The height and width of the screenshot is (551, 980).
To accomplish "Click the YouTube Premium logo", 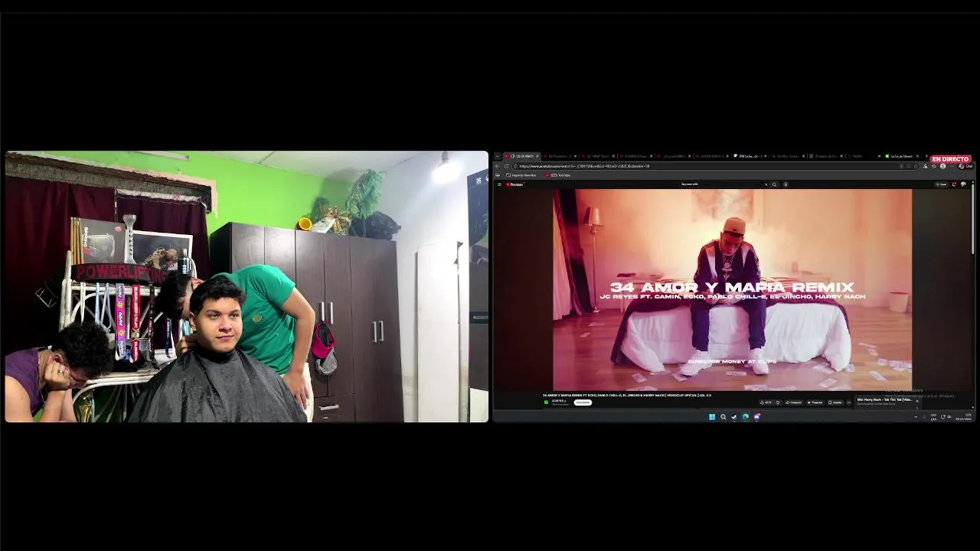I will (x=514, y=184).
